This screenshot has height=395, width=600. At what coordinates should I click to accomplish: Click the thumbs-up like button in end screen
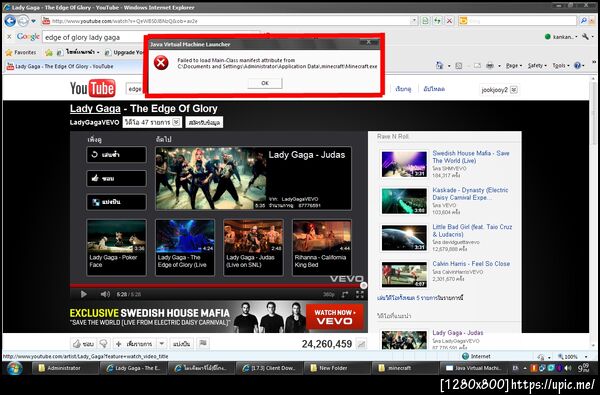(116, 178)
